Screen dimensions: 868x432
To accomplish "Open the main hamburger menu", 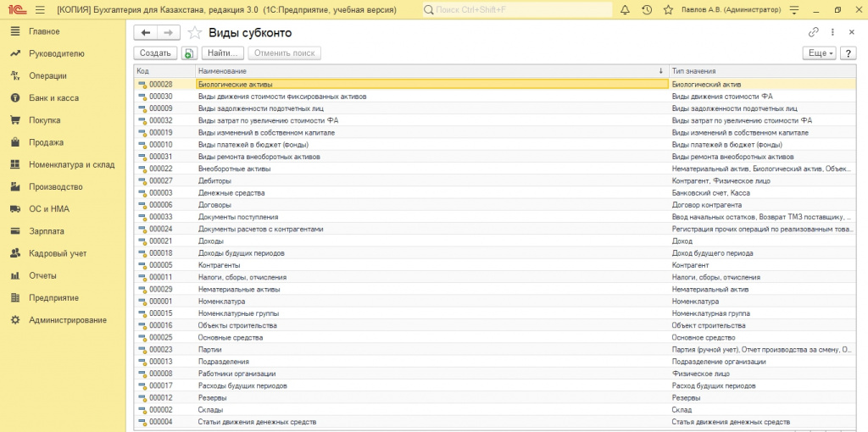I will (40, 10).
